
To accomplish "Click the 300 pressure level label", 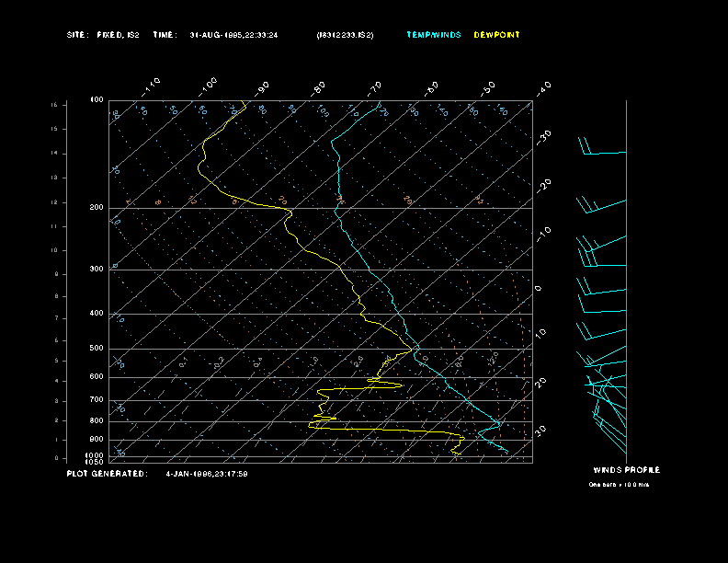I will click(x=97, y=269).
